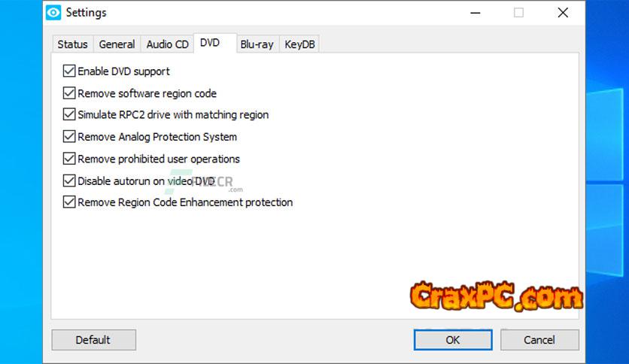Close the Settings window

(x=563, y=13)
